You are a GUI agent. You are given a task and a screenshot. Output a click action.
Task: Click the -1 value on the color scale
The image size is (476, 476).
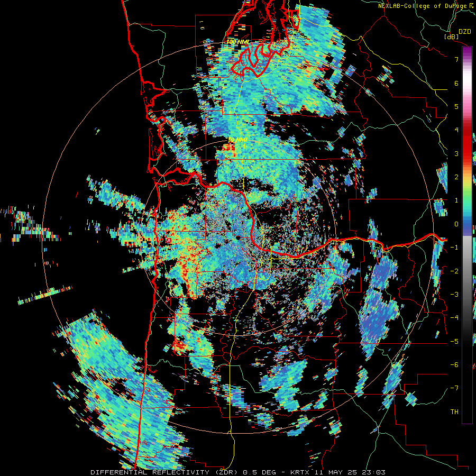pos(454,248)
